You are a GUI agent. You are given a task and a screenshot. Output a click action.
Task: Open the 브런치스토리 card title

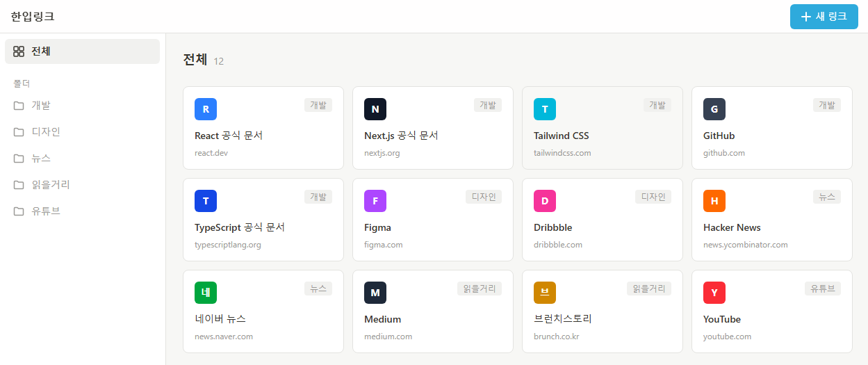tap(562, 319)
